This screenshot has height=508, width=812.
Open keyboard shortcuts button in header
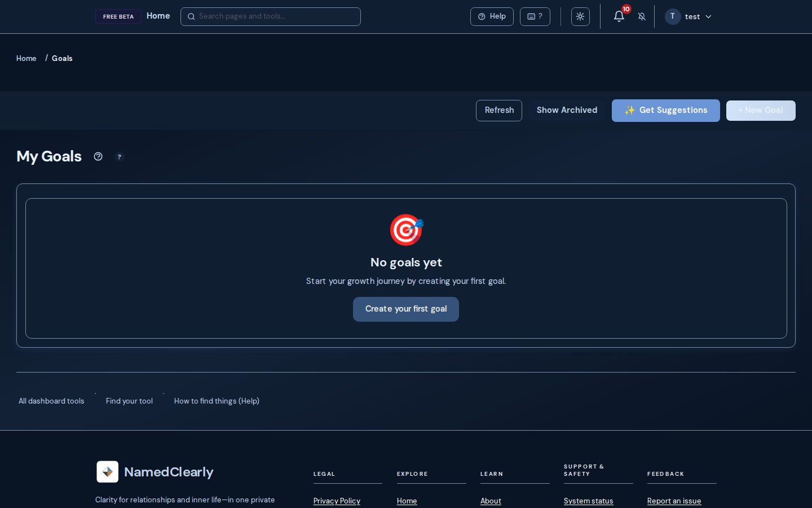(535, 16)
